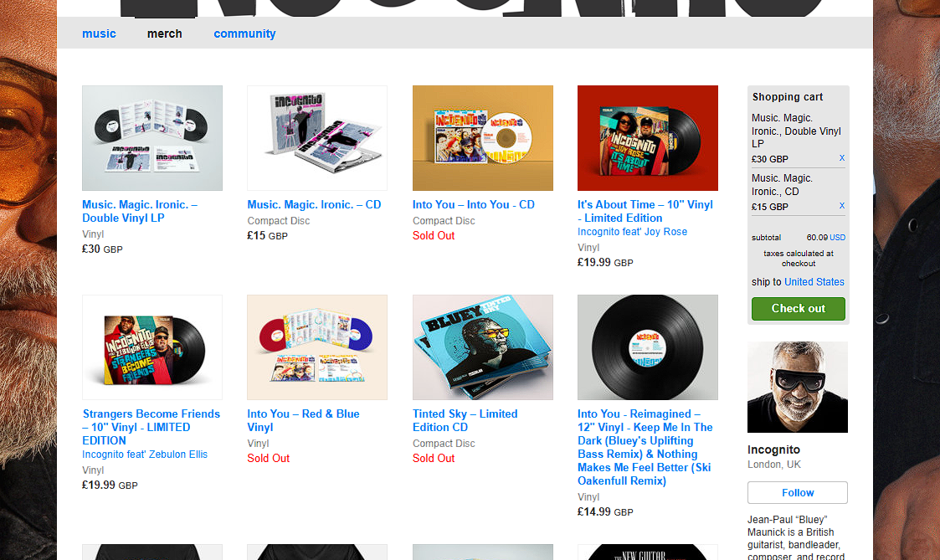The height and width of the screenshot is (560, 940).
Task: Change subtotal currency via USD link
Action: [838, 238]
